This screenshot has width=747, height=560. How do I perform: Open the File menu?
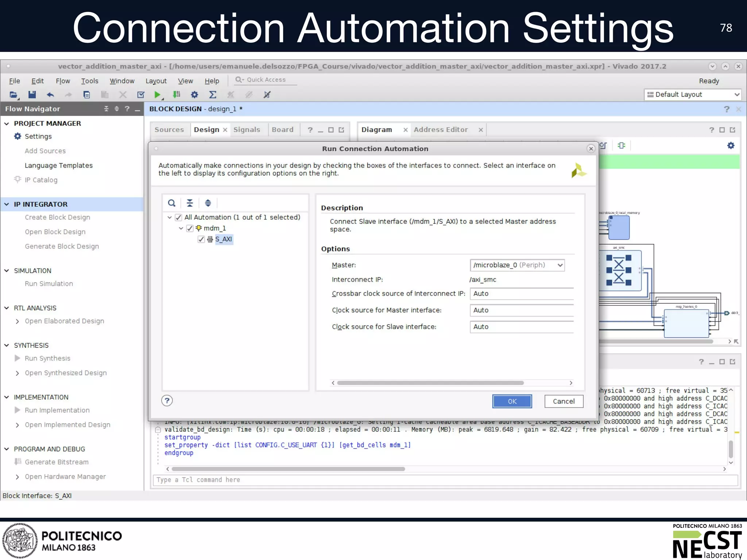tap(15, 81)
